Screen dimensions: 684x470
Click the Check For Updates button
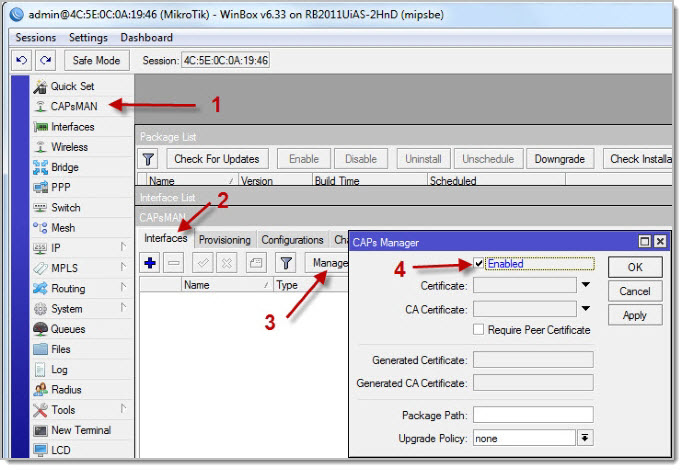click(x=216, y=159)
